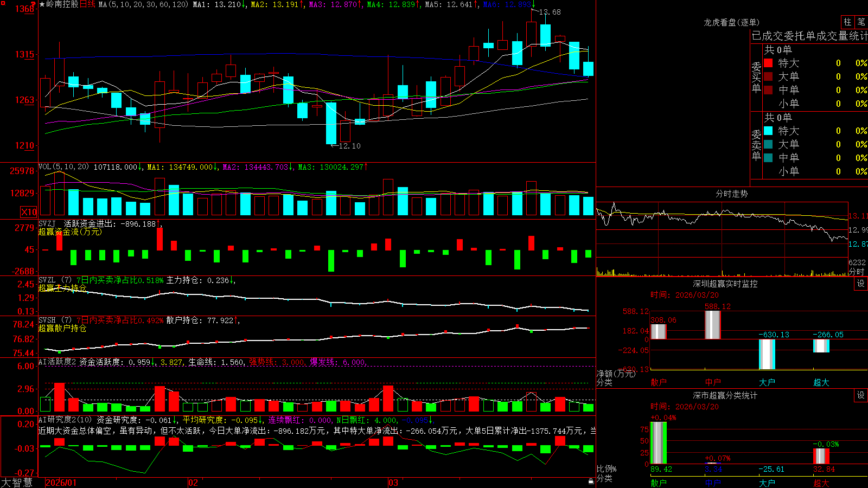This screenshot has width=868, height=488.
Task: Click the 委卖单 大单 teal swatch
Action: pyautogui.click(x=768, y=144)
